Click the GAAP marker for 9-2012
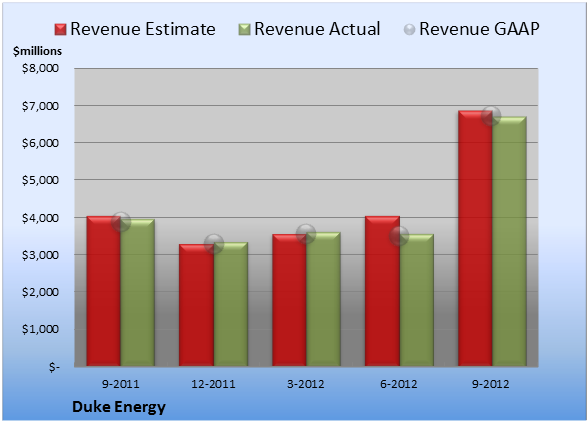Screen dimensions: 588x422 (491, 116)
